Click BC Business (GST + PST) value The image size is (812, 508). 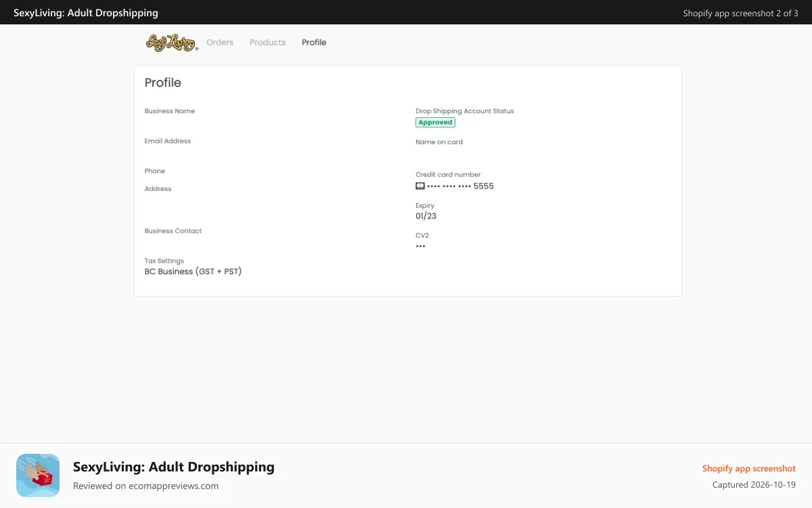point(193,272)
